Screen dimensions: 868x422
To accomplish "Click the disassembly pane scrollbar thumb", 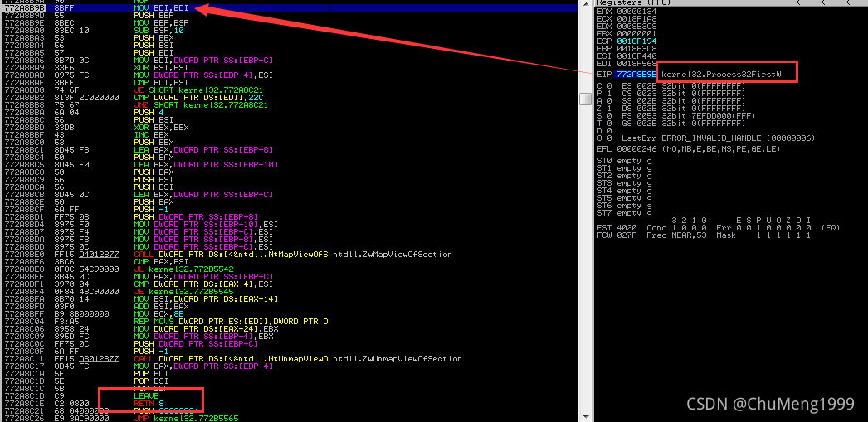I will point(586,99).
